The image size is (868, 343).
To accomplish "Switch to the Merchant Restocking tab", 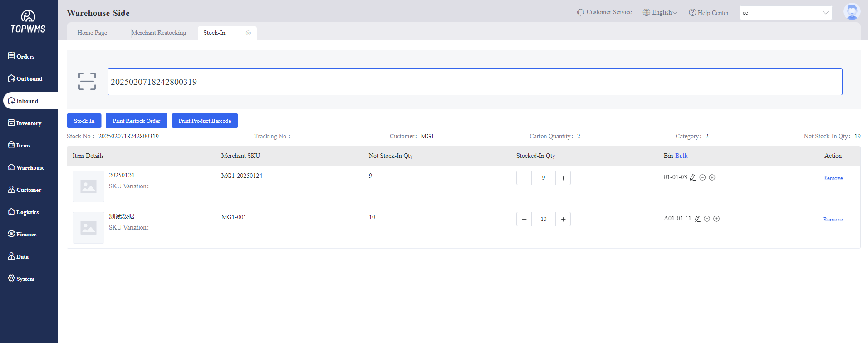I will 158,33.
